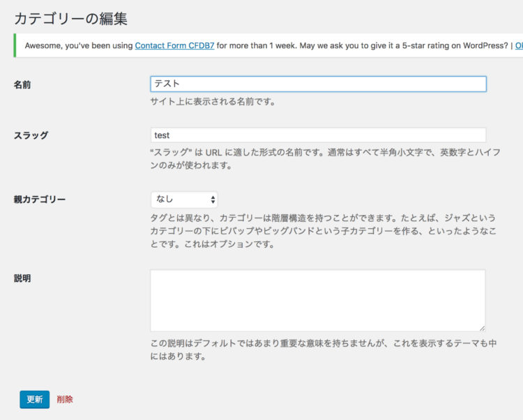The image size is (523, 420).
Task: Click the slug explanation text below スラッグ field
Action: click(x=325, y=159)
